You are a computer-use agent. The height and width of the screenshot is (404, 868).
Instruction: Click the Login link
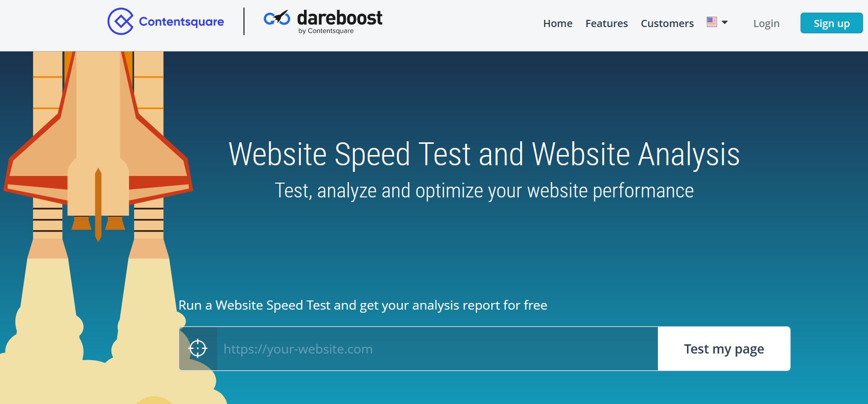[x=766, y=23]
